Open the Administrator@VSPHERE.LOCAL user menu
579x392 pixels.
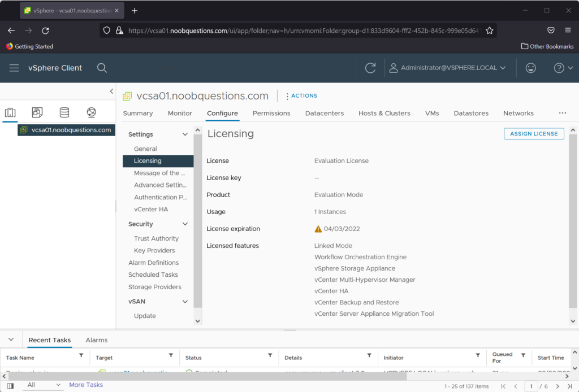[x=448, y=68]
